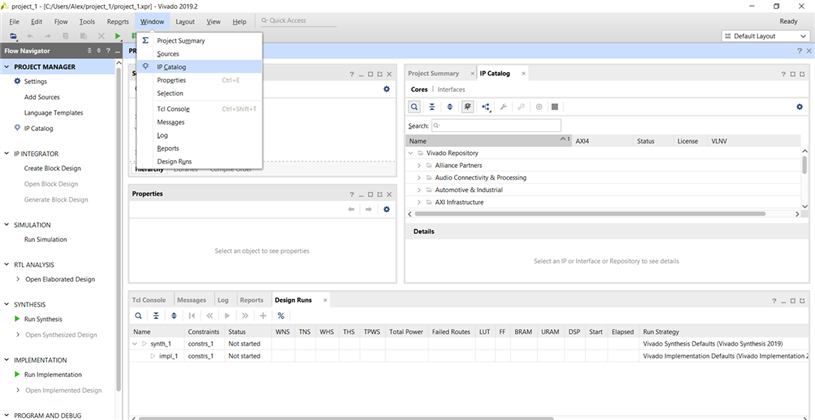Open Settings gear in Project Manager
This screenshot has width=815, height=420.
35,81
